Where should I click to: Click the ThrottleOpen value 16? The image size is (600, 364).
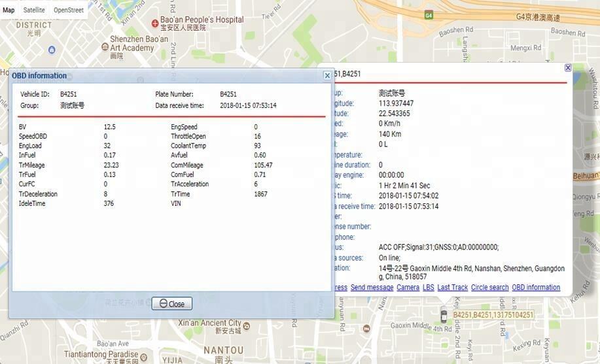tap(258, 136)
